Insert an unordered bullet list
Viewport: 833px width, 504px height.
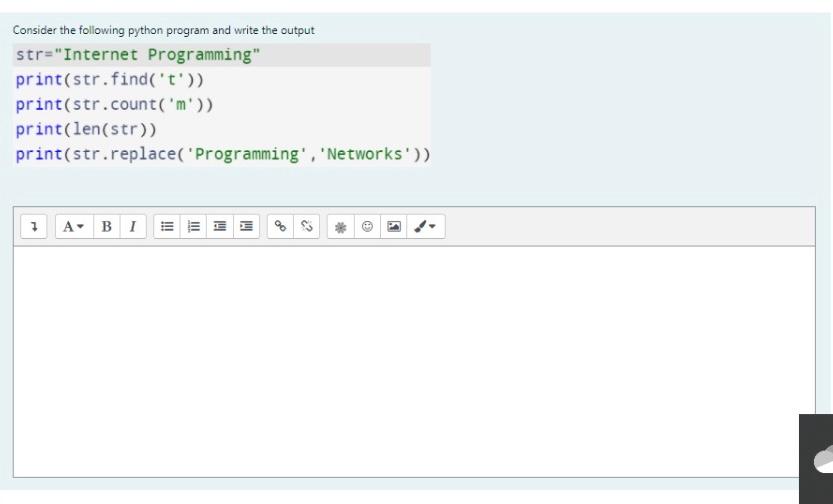167,227
